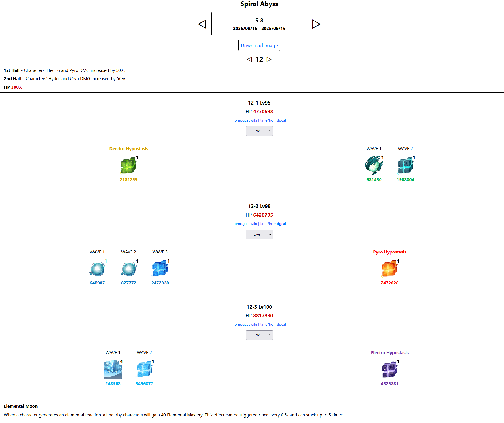Open the Live dropdown under 12-2 Lv98
This screenshot has width=504, height=423.
[x=259, y=234]
